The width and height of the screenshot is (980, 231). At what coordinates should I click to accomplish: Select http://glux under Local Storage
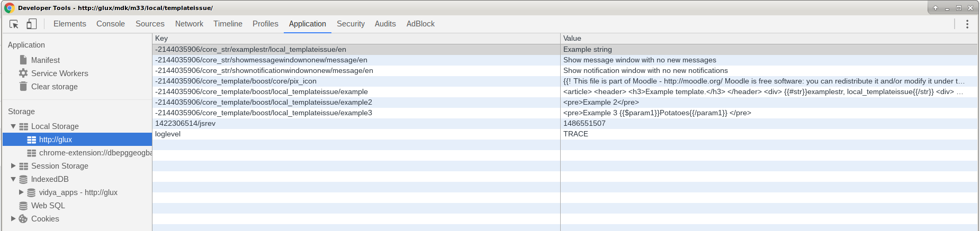pos(77,140)
